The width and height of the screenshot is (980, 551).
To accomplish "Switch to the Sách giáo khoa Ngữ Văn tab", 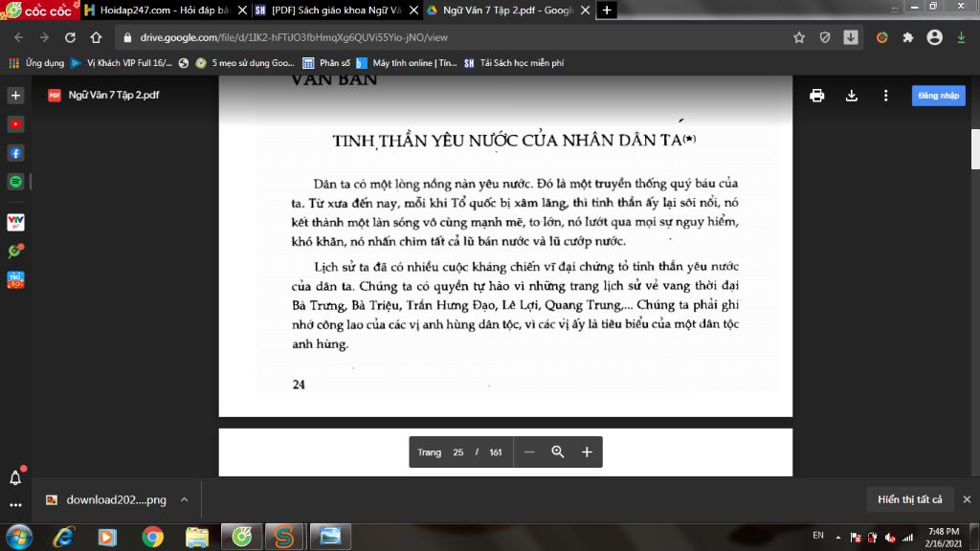I will 336,10.
